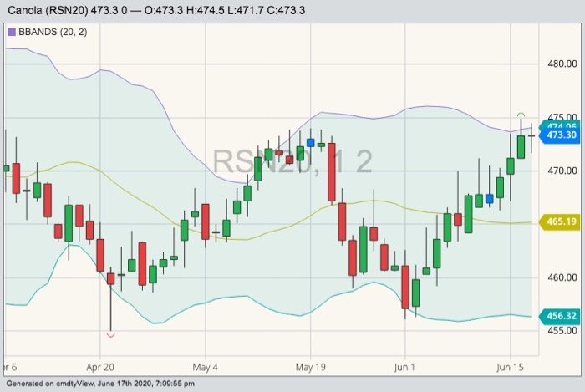Click the C:473.3 close value in the header
The image size is (585, 392).
[x=286, y=10]
